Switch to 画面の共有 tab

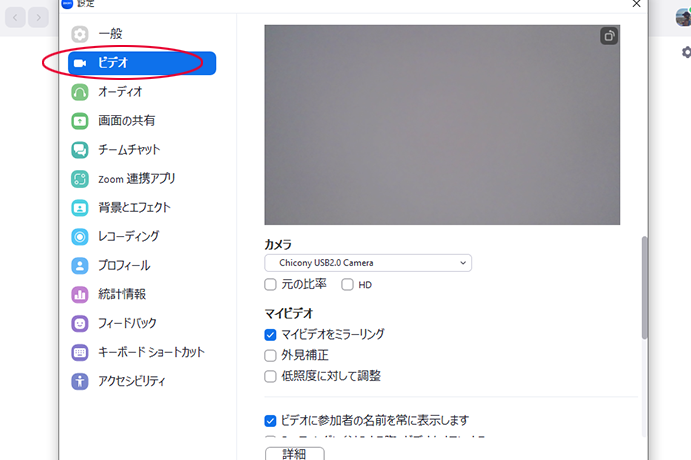tap(142, 121)
